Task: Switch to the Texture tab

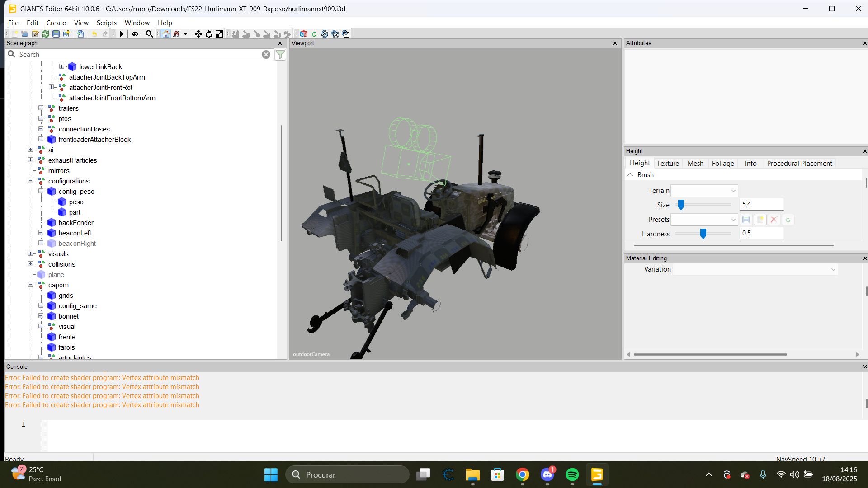Action: pos(668,164)
